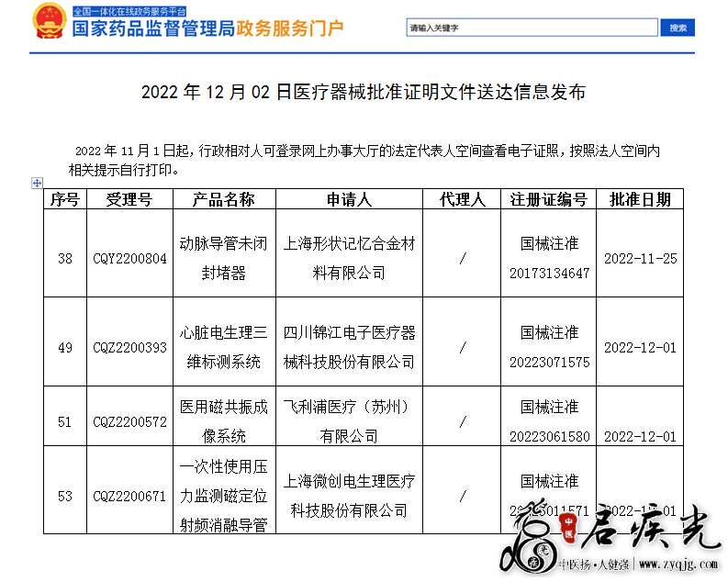Click acceptance number CQZ2200572
728x582 pixels.
tap(129, 422)
